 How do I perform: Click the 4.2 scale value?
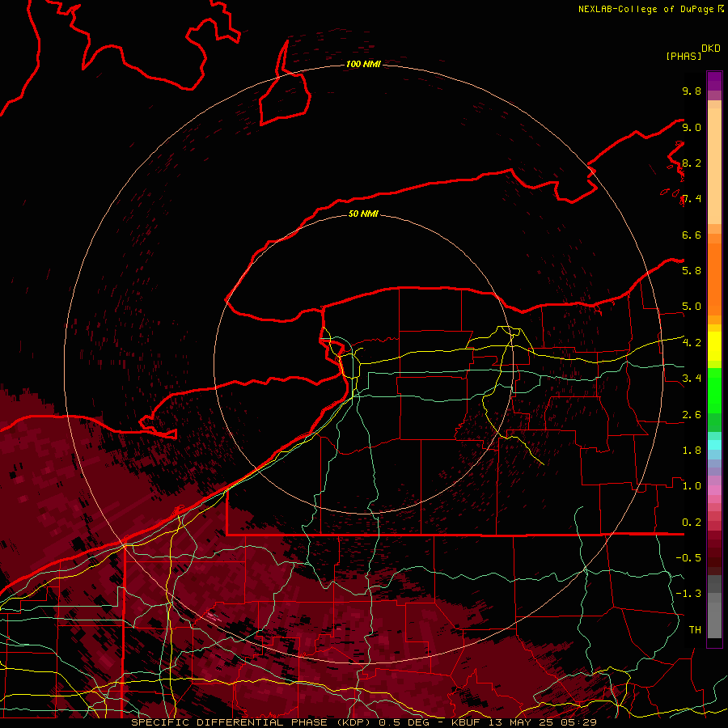pos(692,343)
